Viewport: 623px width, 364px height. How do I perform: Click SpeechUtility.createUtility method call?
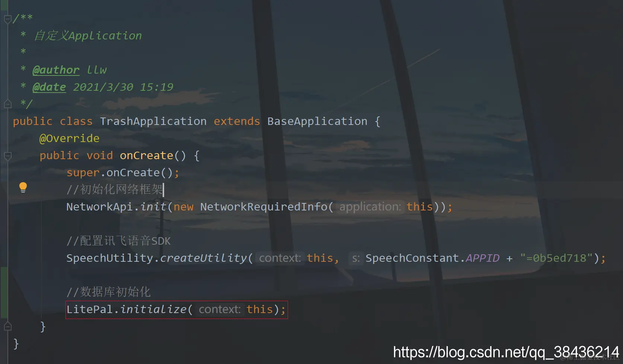tap(156, 258)
